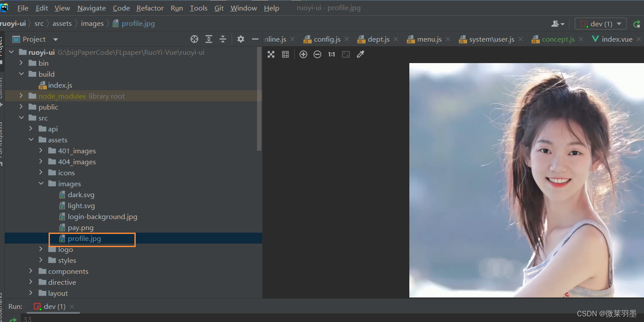Screen dimensions: 644x322
Task: Collapse the assets folder
Action: 31,140
